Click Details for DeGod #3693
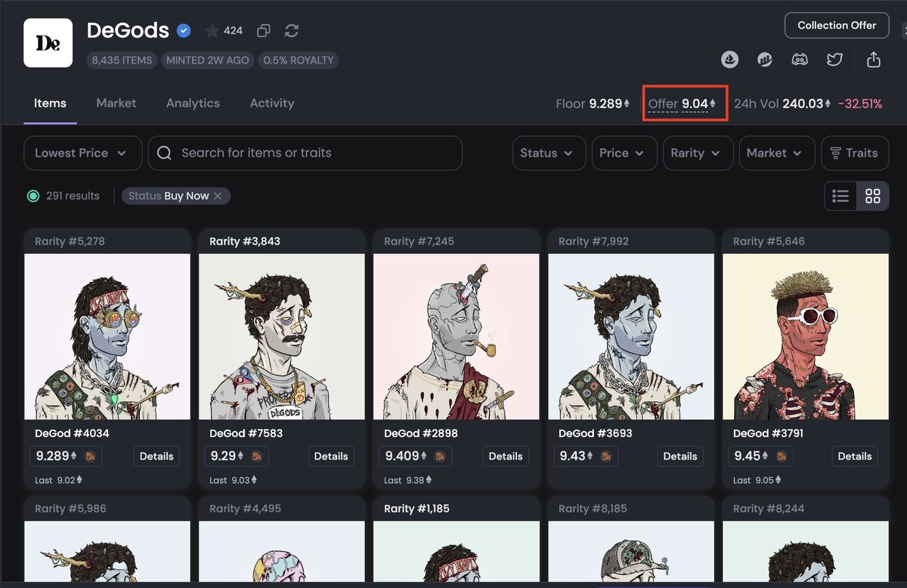This screenshot has height=588, width=907. click(x=680, y=456)
